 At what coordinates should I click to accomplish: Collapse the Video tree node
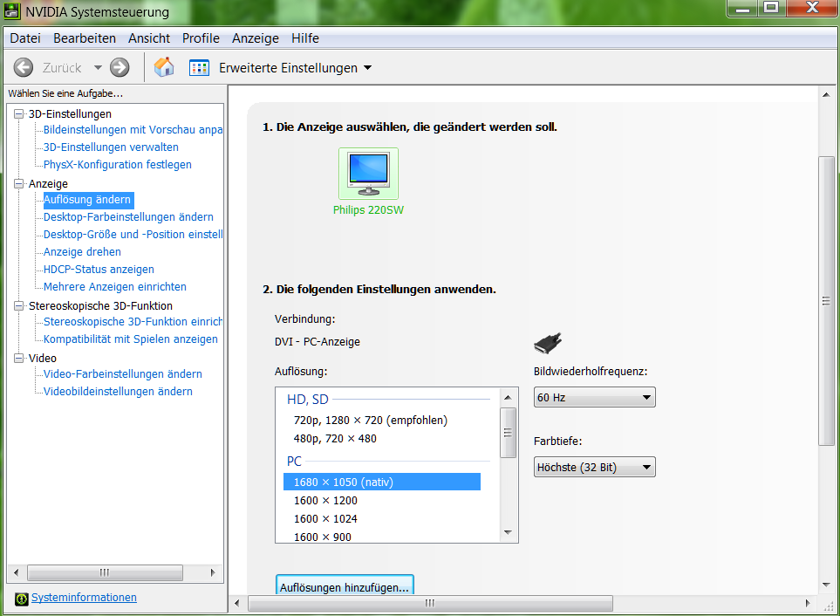pyautogui.click(x=18, y=358)
